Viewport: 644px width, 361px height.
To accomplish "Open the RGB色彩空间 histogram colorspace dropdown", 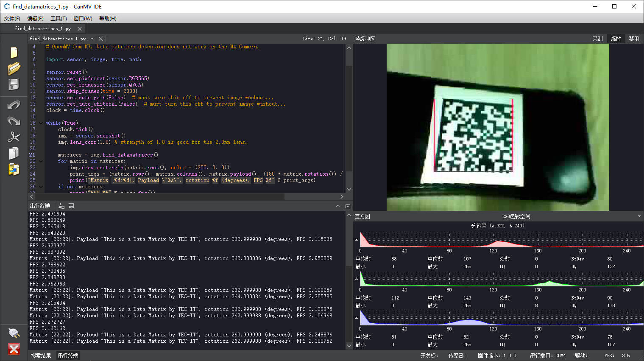I will tap(639, 216).
